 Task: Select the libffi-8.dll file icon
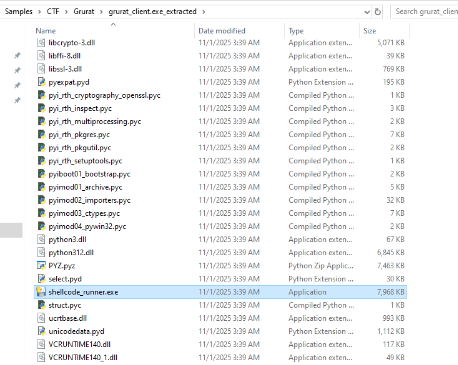click(x=41, y=56)
